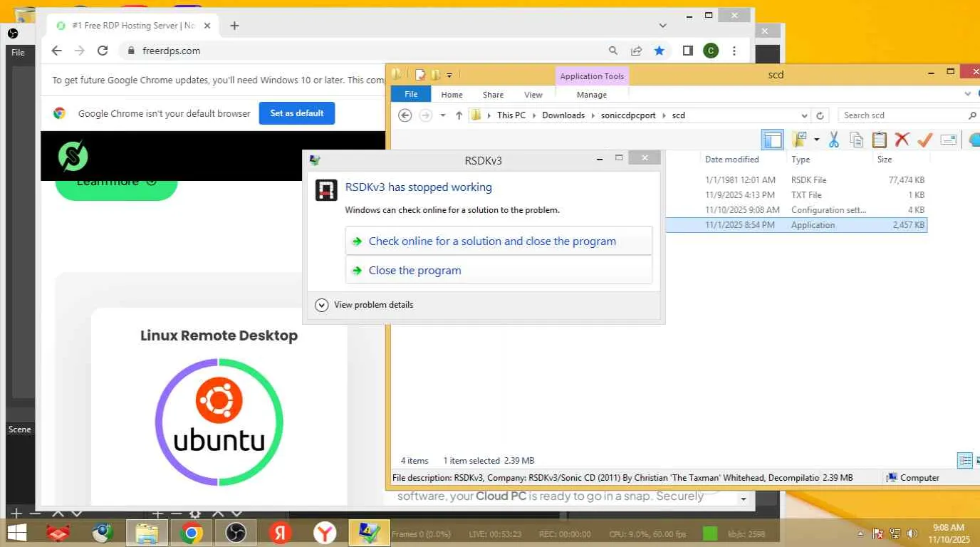The height and width of the screenshot is (547, 980).
Task: Click the Windows Start button
Action: click(x=16, y=533)
